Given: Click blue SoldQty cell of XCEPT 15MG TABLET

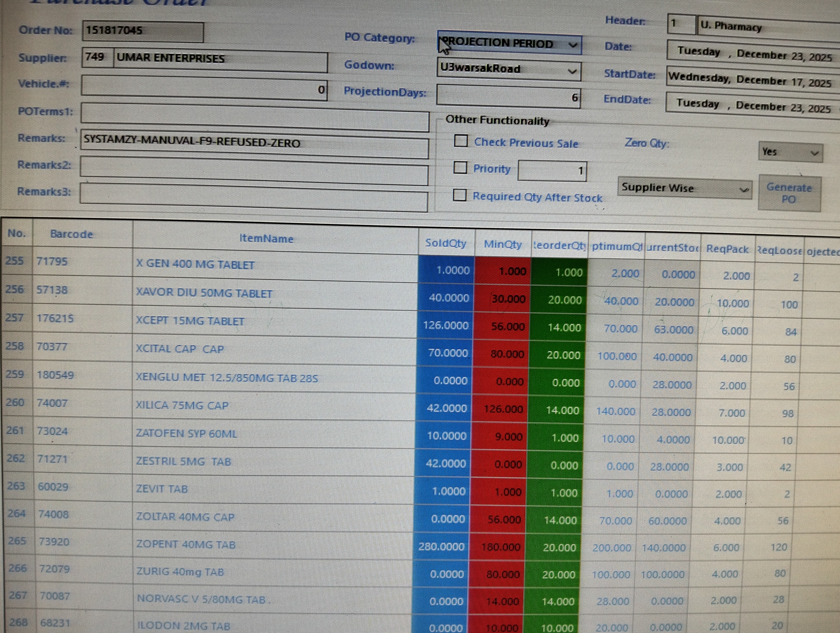Looking at the screenshot, I should 445,325.
